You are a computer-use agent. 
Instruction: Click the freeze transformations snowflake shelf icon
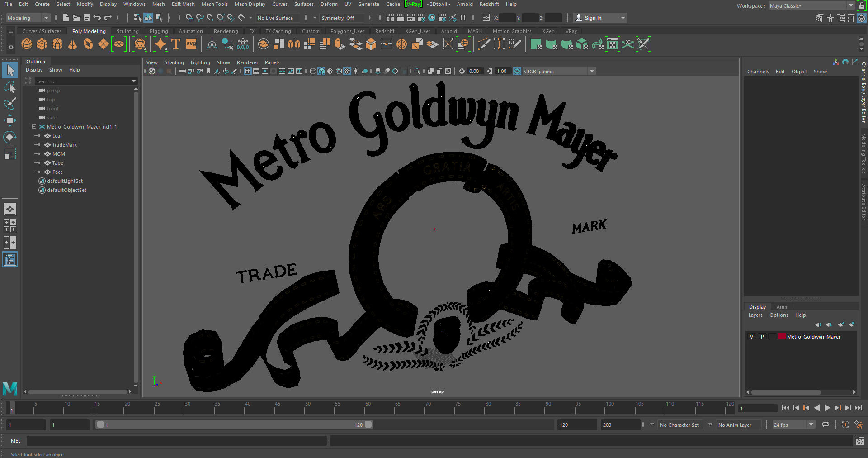pos(243,44)
